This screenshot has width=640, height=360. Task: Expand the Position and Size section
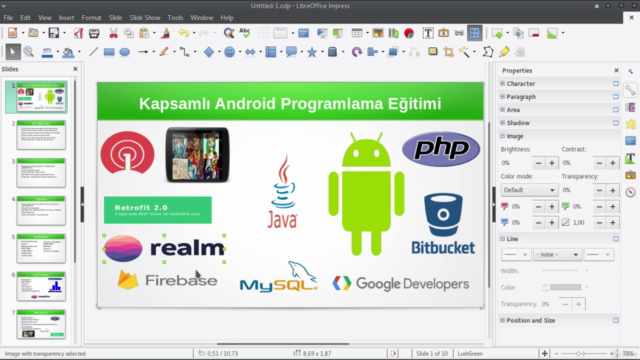[502, 320]
